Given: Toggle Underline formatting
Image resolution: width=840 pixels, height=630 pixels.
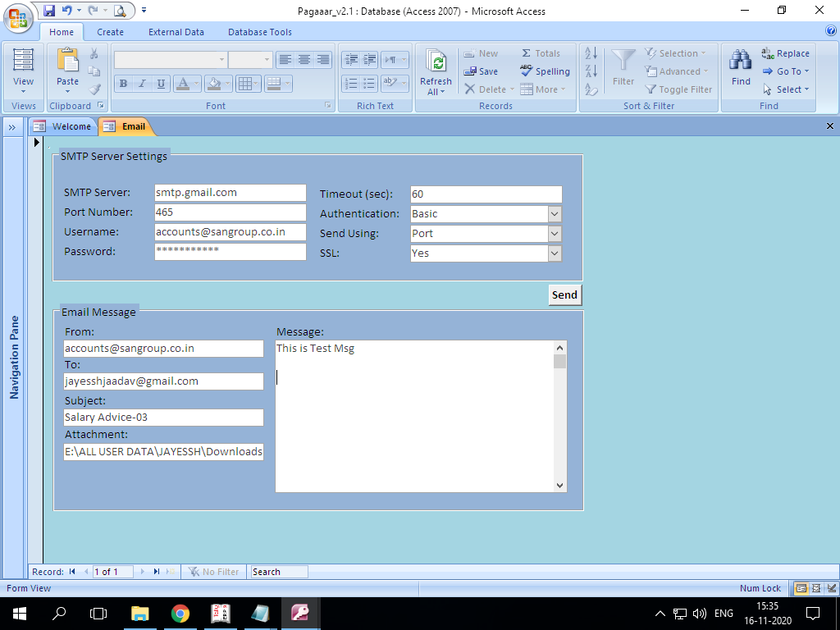Looking at the screenshot, I should (161, 84).
